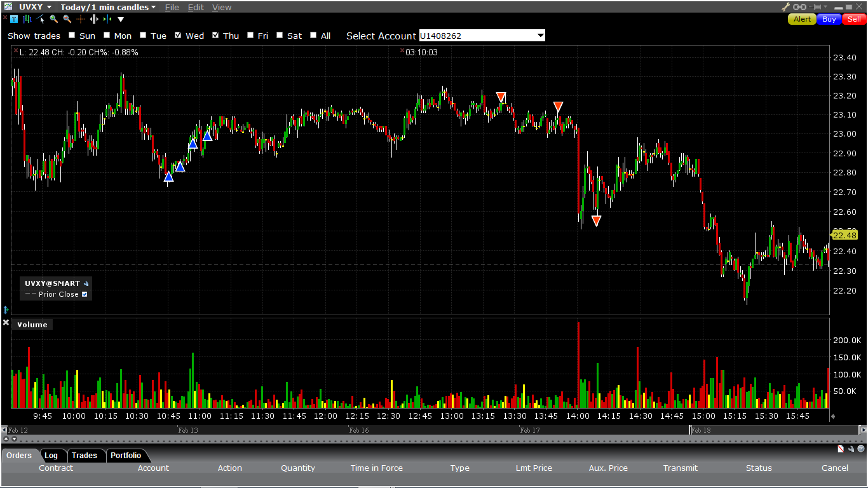Viewport: 868px width, 488px height.
Task: Enable the Fri checkbox
Action: (250, 36)
